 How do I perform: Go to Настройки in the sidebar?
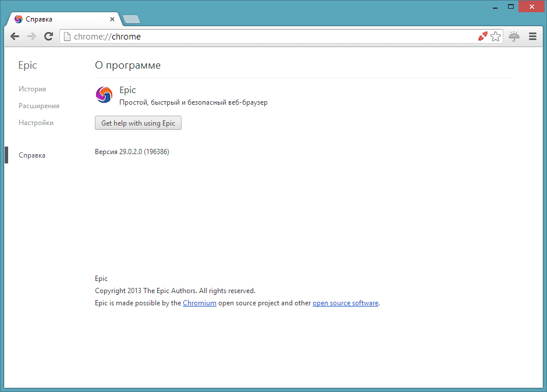36,123
